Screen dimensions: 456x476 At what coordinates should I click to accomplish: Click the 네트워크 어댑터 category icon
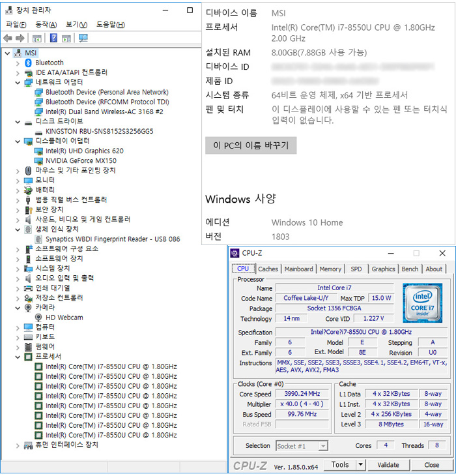pyautogui.click(x=28, y=83)
